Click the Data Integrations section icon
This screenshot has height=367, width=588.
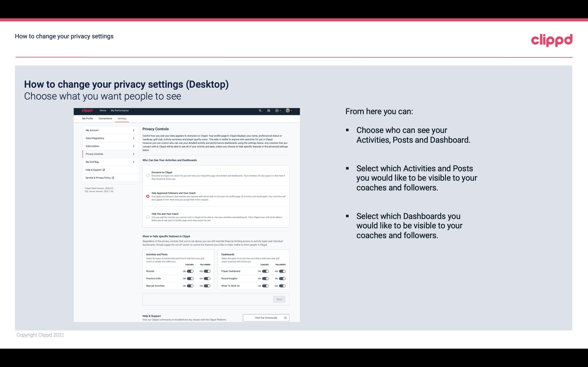point(134,138)
